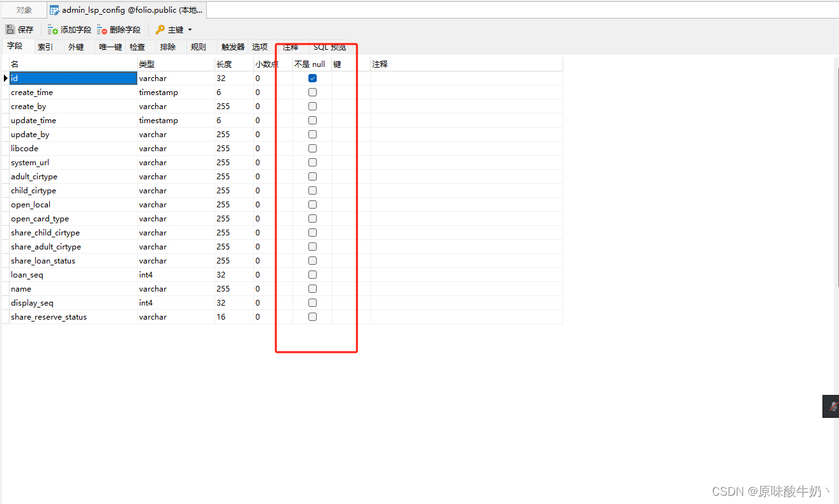Toggle Not Null checkbox for adult_cirtype
839x504 pixels.
coord(312,176)
